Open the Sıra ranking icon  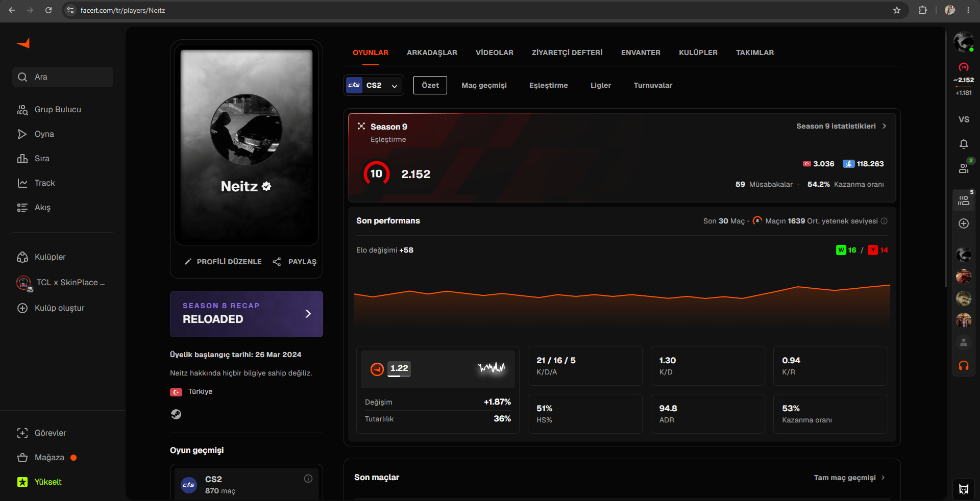[22, 159]
